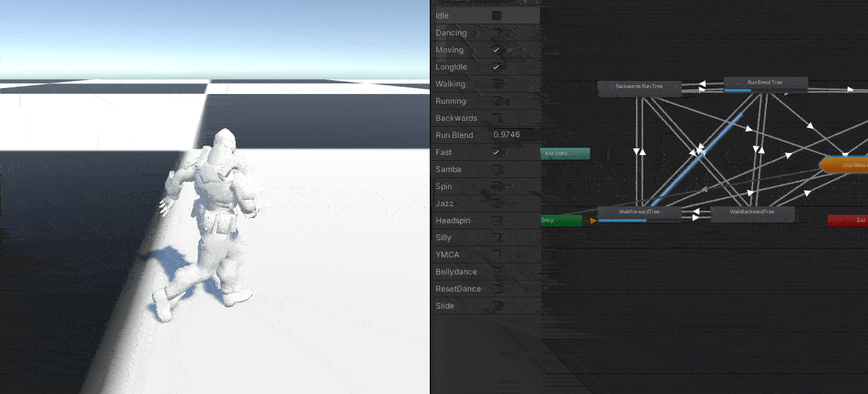The image size is (868, 394).
Task: Click the Run Blend value field
Action: pyautogui.click(x=514, y=135)
